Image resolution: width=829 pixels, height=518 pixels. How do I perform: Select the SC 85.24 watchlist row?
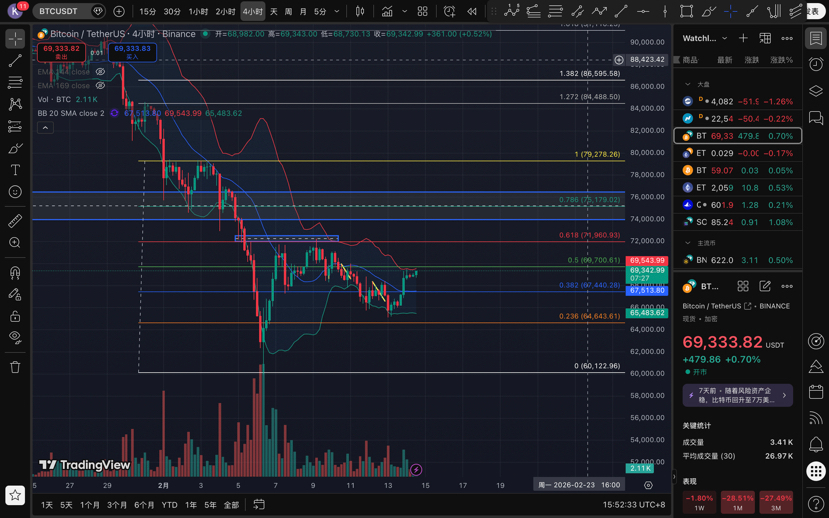738,222
